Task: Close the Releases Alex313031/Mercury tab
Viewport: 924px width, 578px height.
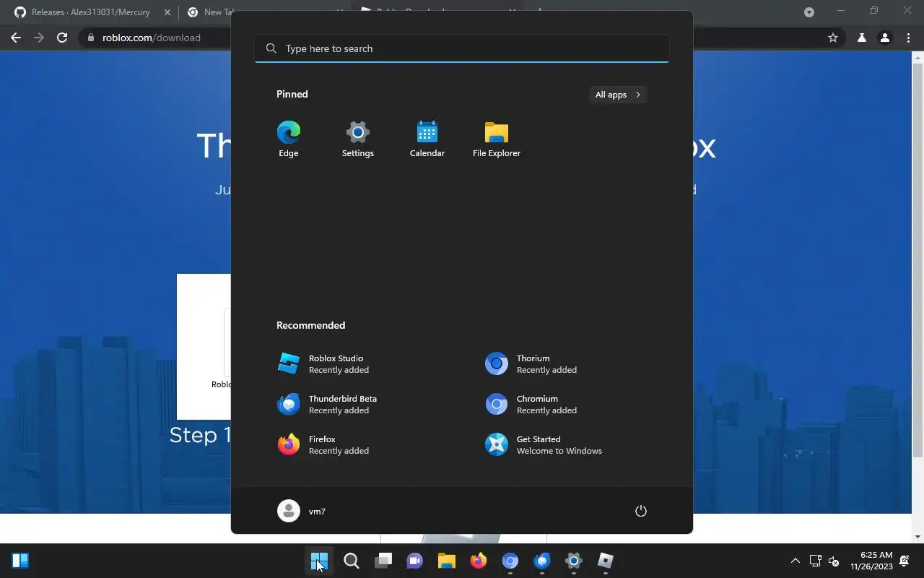Action: 166,12
